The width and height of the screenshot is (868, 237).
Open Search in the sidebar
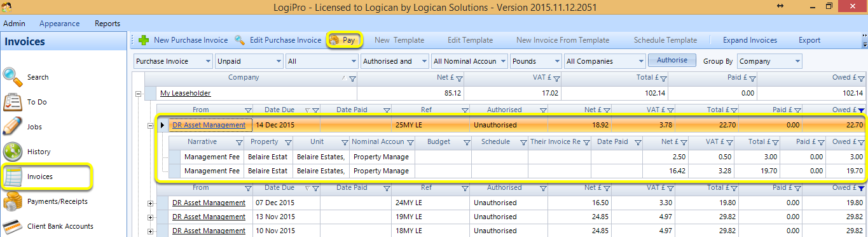click(38, 77)
